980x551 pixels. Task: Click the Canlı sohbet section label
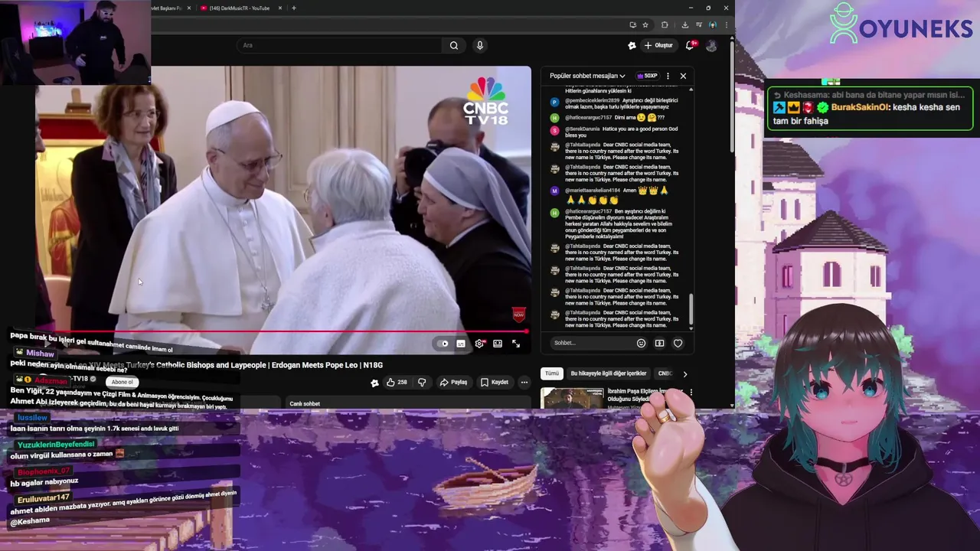305,403
